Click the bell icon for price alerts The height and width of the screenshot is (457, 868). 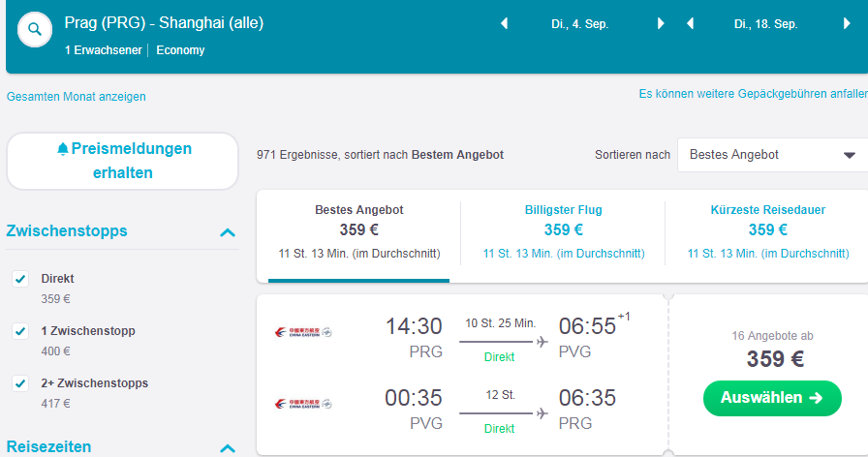pyautogui.click(x=63, y=149)
